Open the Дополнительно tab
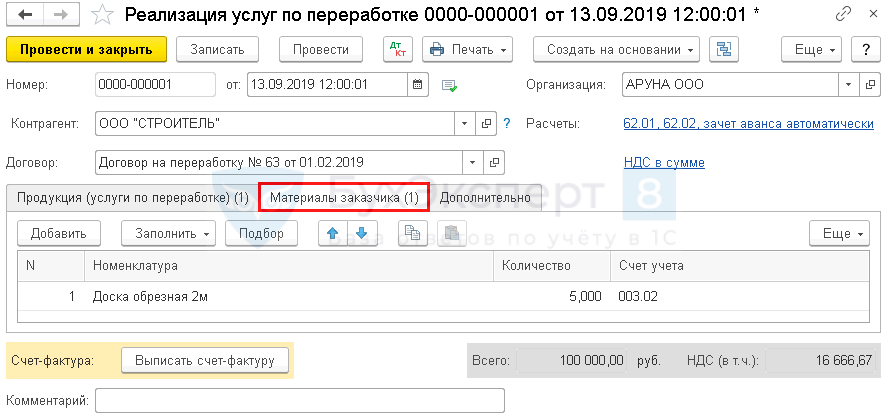888x417 pixels. (485, 197)
